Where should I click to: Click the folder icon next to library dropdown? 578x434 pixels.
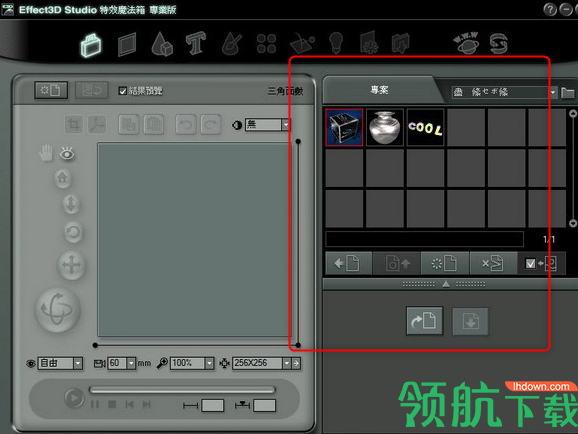568,92
